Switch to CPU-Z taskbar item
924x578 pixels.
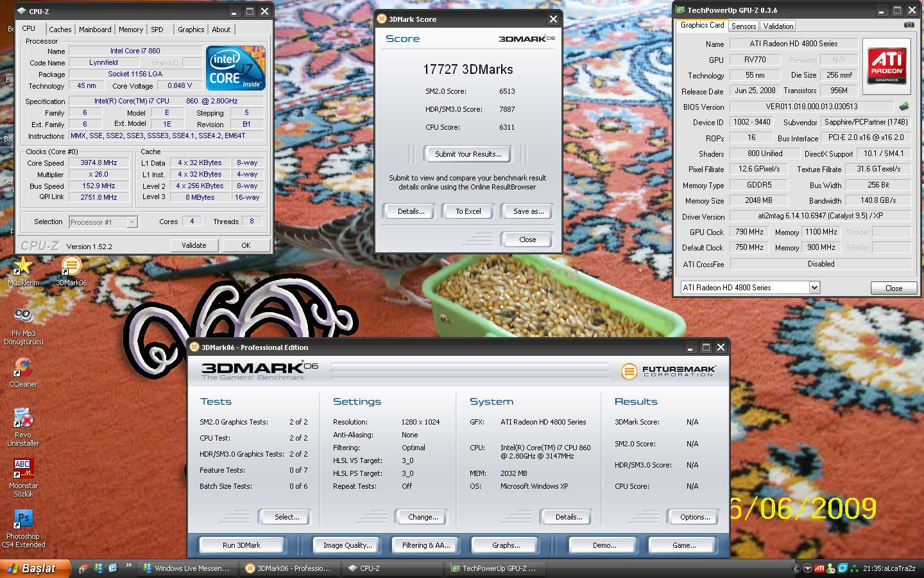pyautogui.click(x=392, y=568)
